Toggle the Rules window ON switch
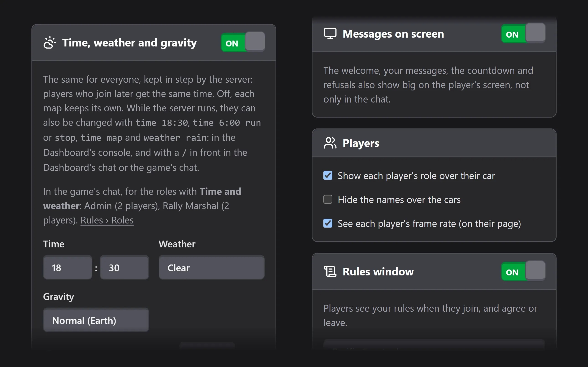 (x=523, y=271)
